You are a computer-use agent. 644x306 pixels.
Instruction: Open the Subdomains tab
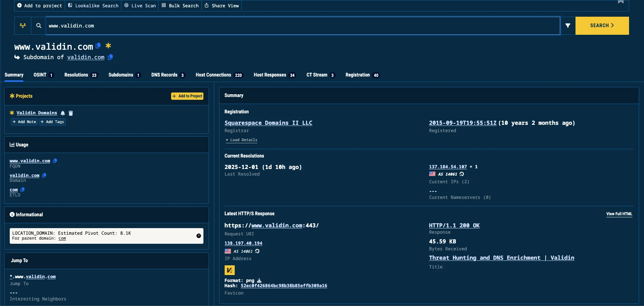(x=124, y=75)
